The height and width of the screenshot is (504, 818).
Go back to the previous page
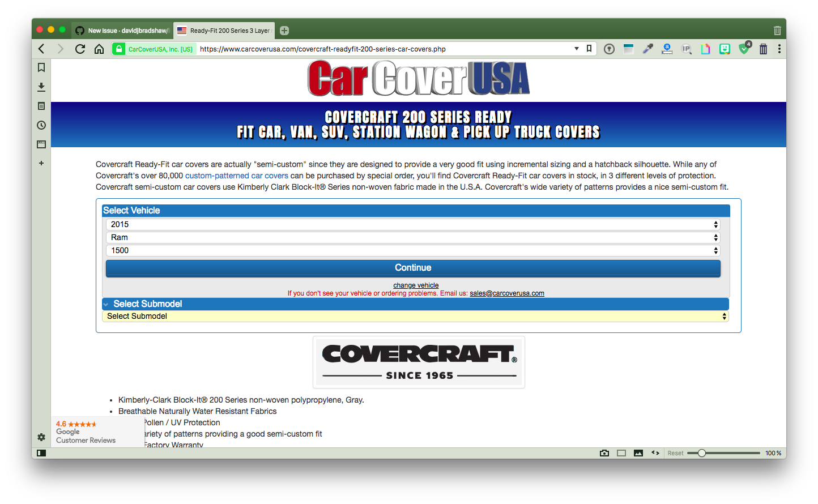(41, 49)
